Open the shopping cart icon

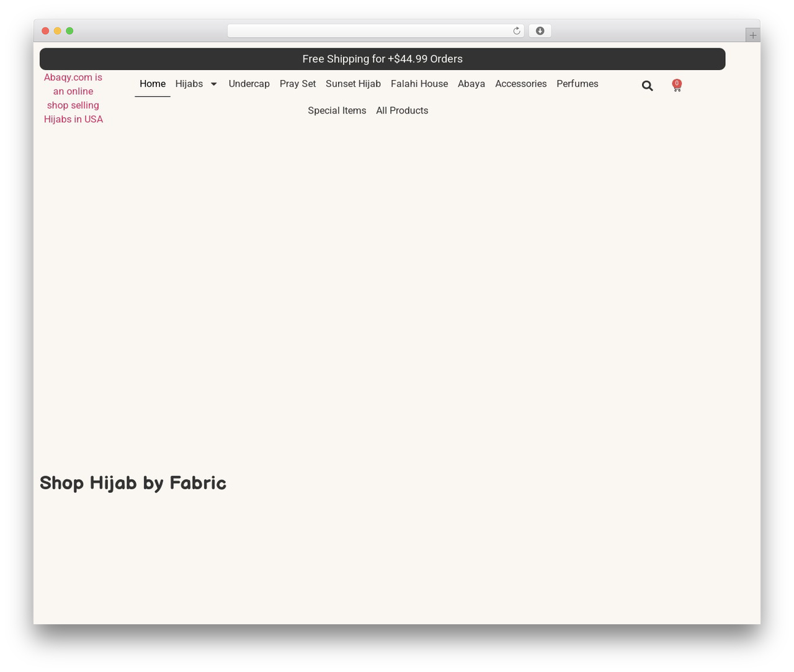(x=677, y=86)
